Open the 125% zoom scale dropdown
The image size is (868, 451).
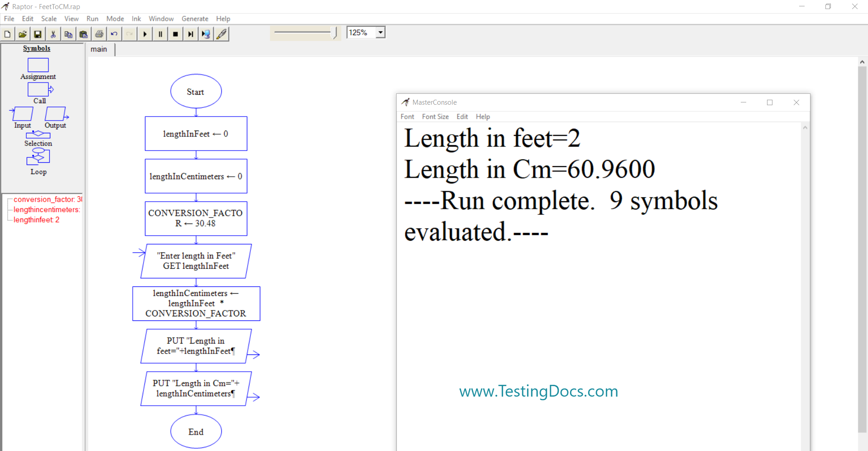380,33
